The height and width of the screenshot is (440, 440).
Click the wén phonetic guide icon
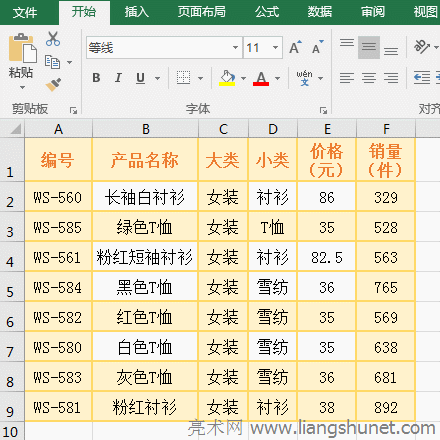(304, 78)
